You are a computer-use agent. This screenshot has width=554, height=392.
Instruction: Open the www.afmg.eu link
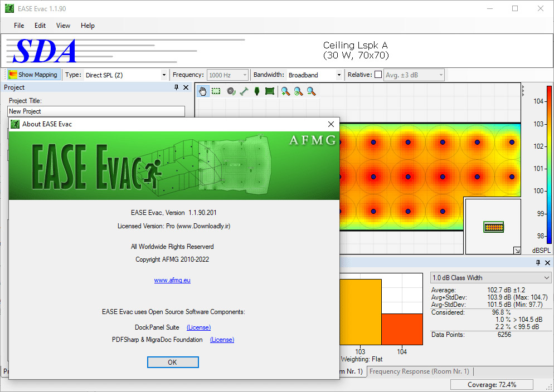pyautogui.click(x=172, y=280)
